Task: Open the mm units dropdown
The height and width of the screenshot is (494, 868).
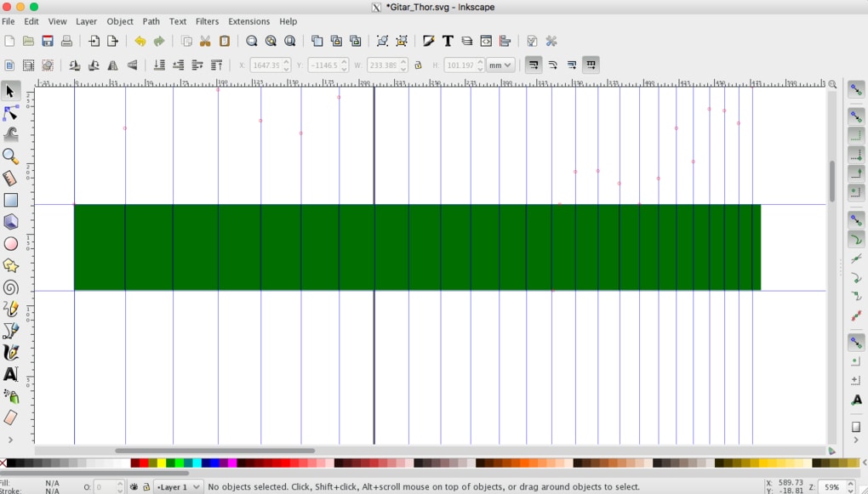Action: coord(500,65)
